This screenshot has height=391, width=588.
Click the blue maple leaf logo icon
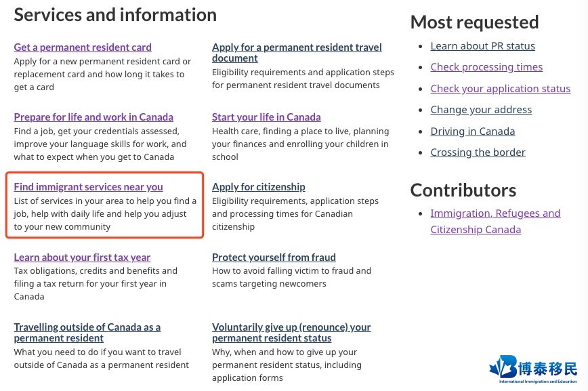(503, 367)
